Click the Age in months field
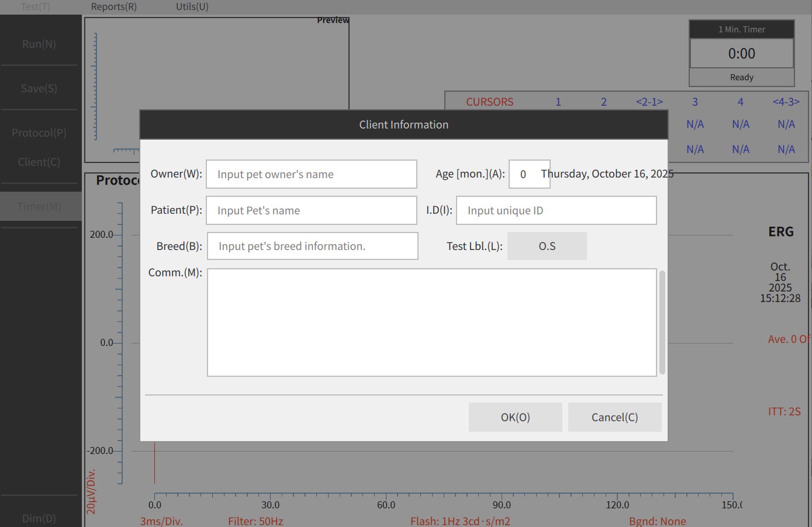Viewport: 812px width, 527px height. click(528, 174)
